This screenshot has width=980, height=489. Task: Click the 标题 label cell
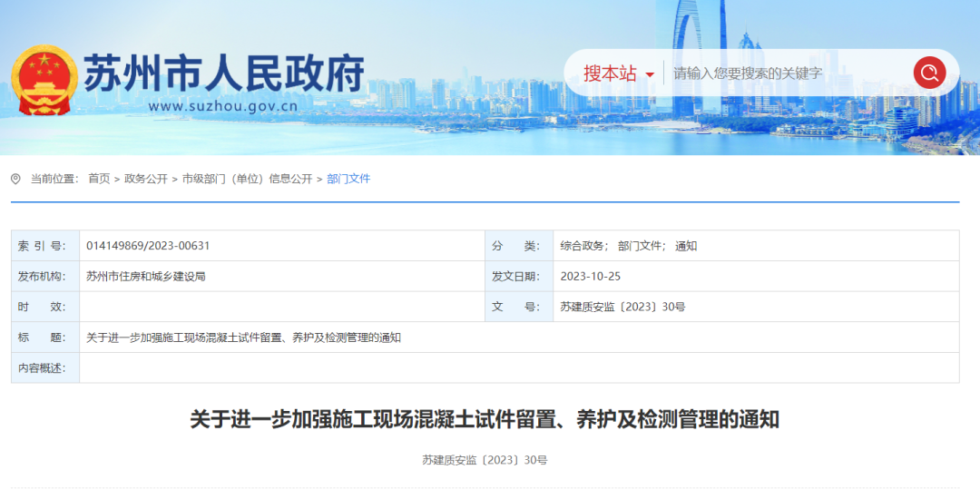point(45,337)
